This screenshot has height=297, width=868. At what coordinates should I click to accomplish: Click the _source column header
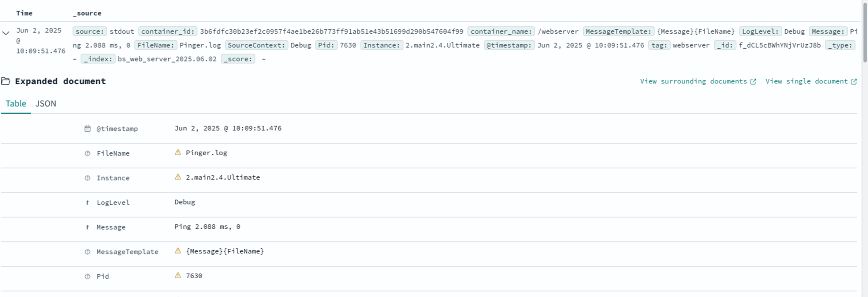(87, 13)
